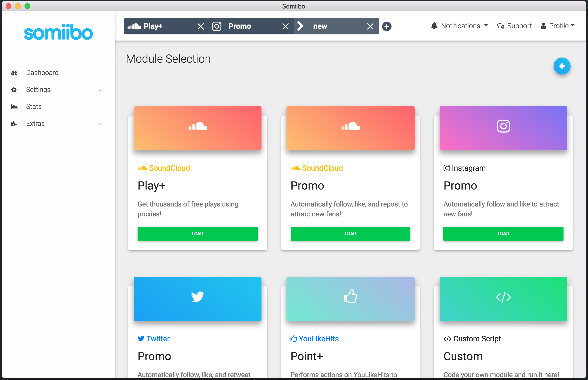Expand the Extras sidebar chevron

click(x=100, y=124)
